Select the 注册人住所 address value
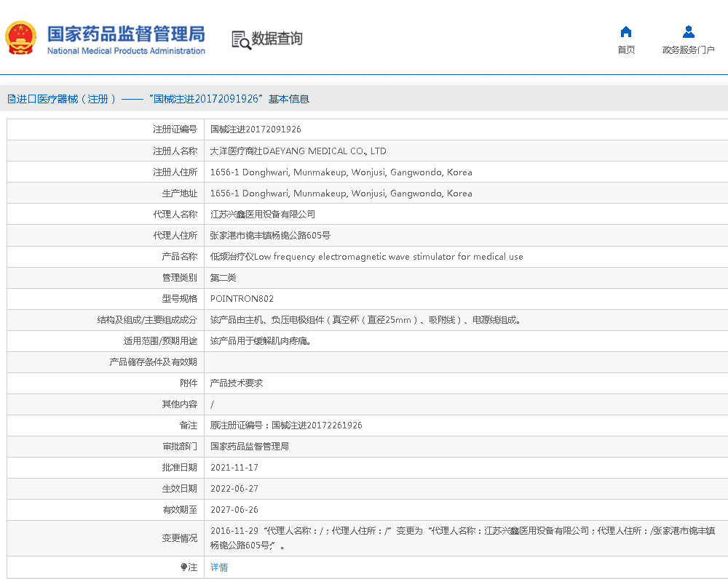The image size is (728, 579). 341,172
